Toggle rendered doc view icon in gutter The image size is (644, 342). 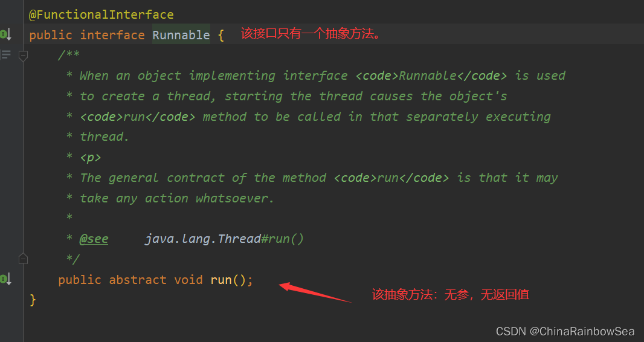coord(6,55)
